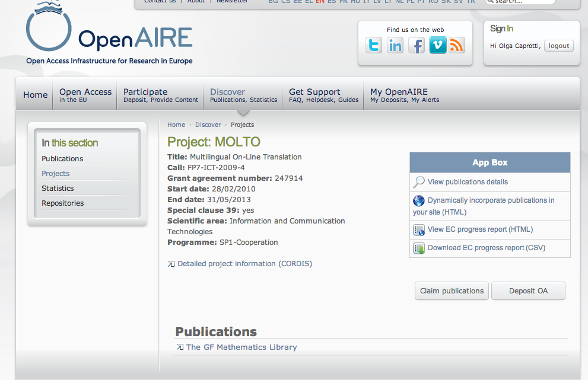Select Publications in the section sidebar
Screen dimensions: 588x380
[x=62, y=159]
